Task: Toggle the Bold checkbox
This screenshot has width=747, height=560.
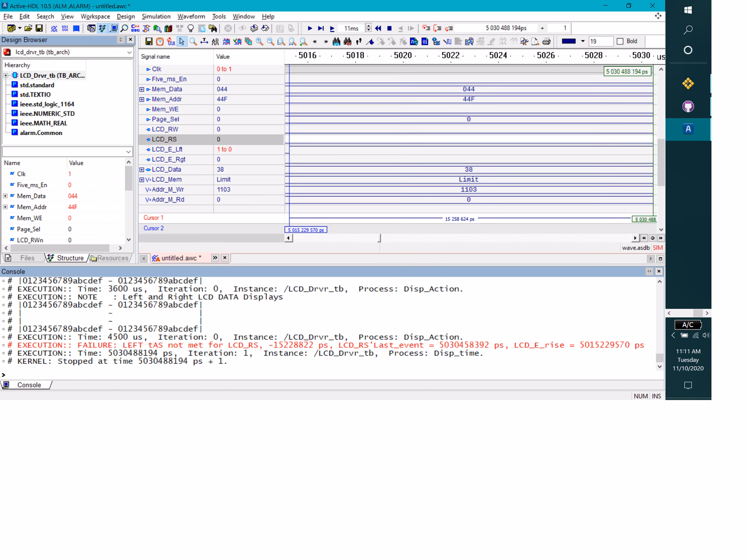Action: (620, 41)
